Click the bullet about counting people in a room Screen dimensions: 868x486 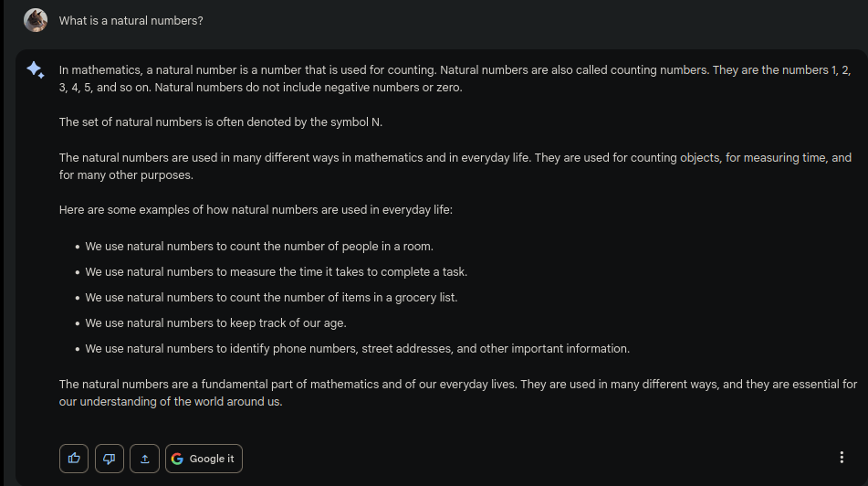(259, 246)
